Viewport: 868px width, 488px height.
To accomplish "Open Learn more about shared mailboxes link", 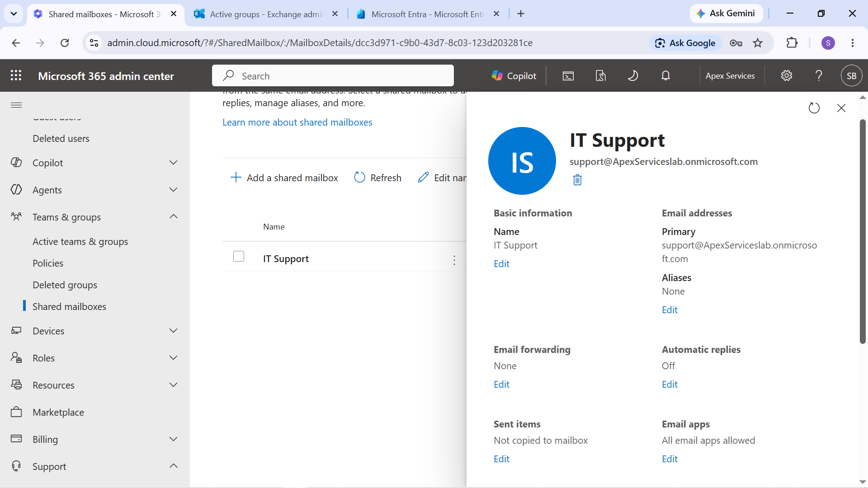I will point(297,122).
